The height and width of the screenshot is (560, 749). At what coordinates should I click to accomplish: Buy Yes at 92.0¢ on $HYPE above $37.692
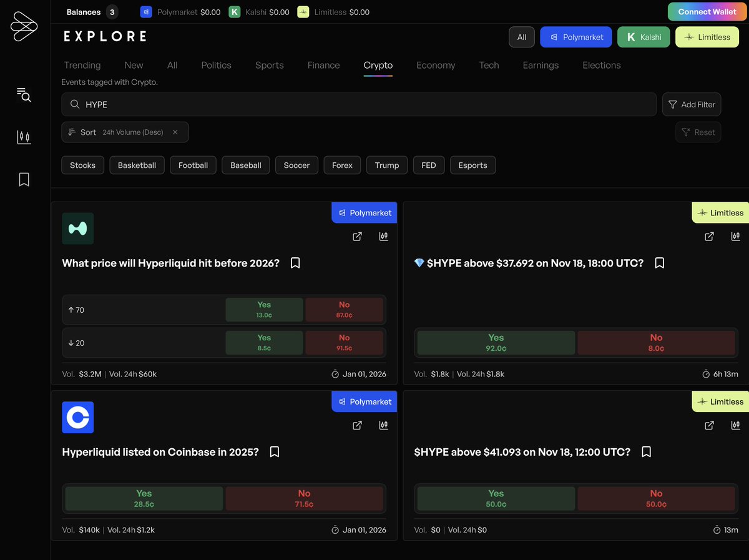496,343
